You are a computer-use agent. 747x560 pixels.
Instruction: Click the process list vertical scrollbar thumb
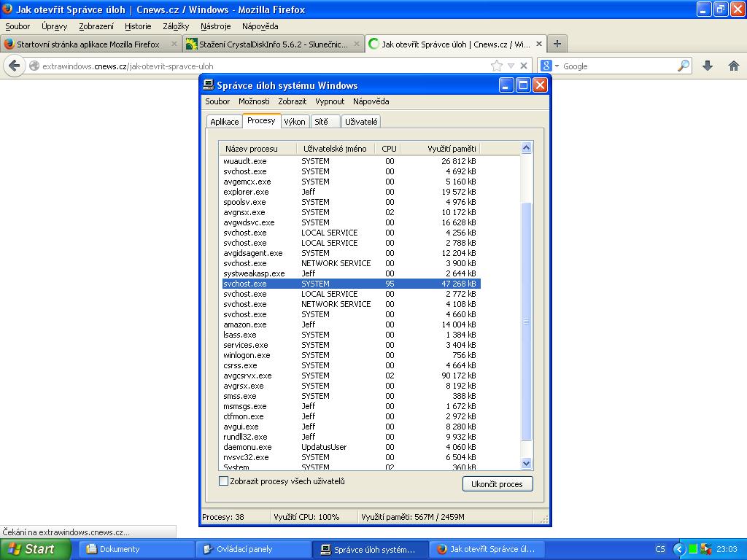point(527,321)
